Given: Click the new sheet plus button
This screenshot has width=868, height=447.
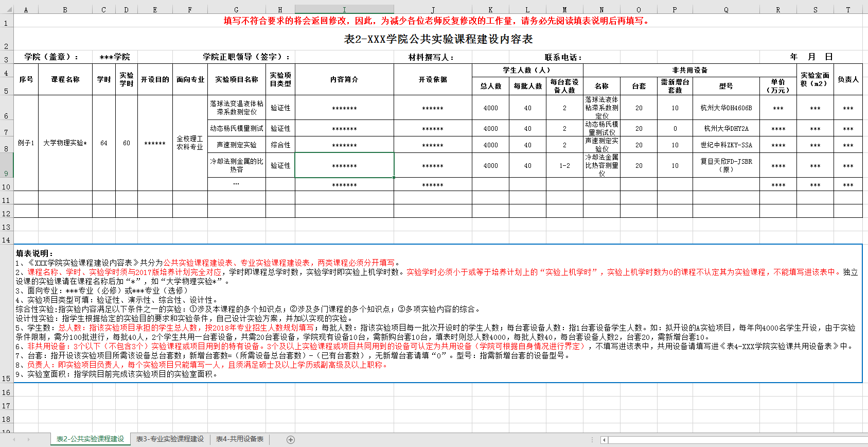Looking at the screenshot, I should click(291, 439).
